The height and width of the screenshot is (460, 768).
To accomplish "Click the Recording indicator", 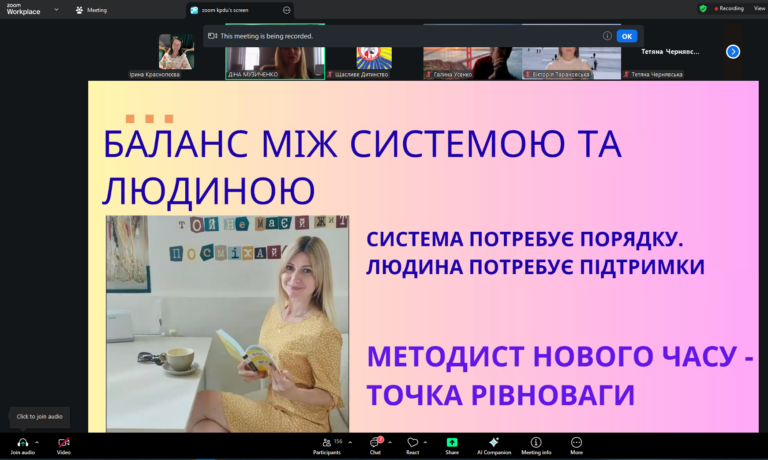I will pyautogui.click(x=729, y=8).
